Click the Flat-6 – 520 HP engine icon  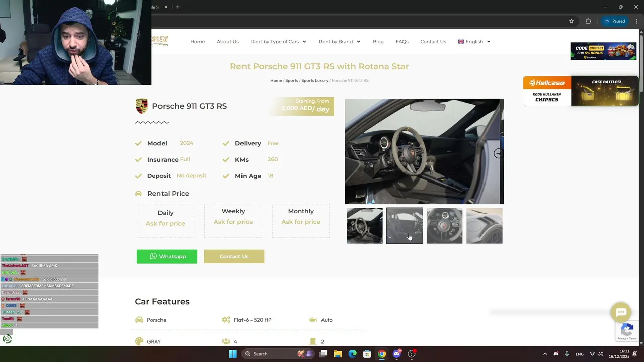(226, 320)
